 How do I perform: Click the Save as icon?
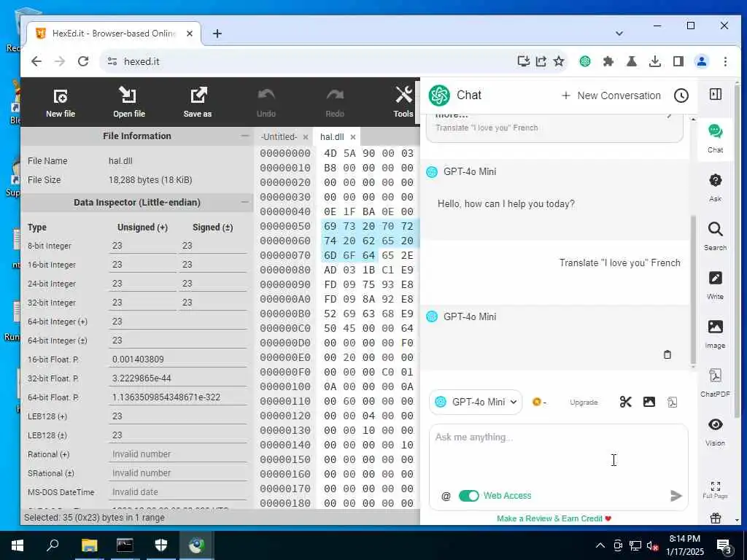pos(198,102)
